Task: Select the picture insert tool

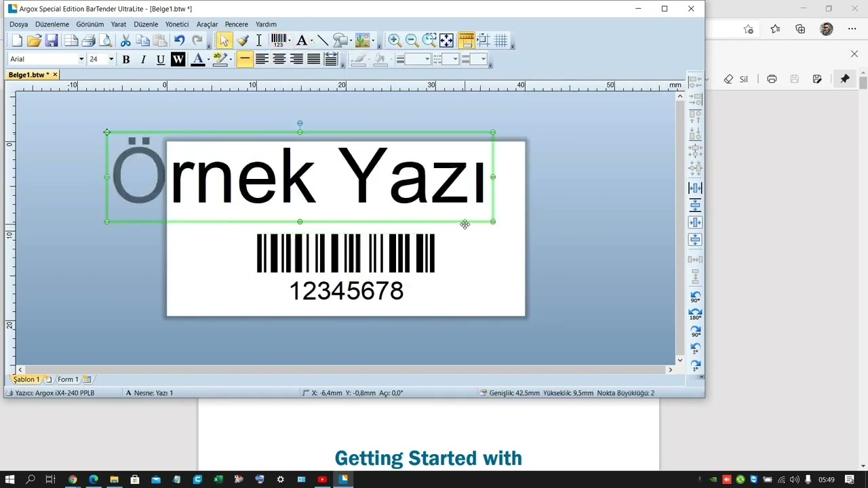Action: click(362, 41)
